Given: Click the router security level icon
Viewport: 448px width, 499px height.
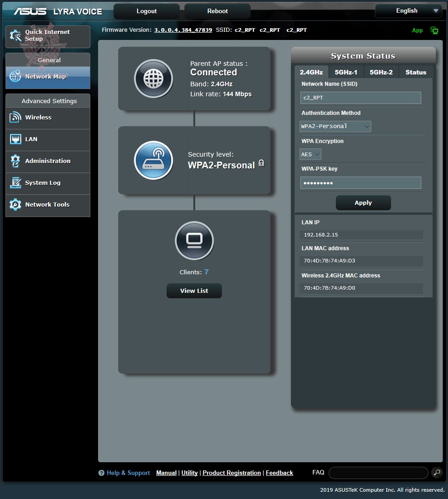Looking at the screenshot, I should point(153,160).
